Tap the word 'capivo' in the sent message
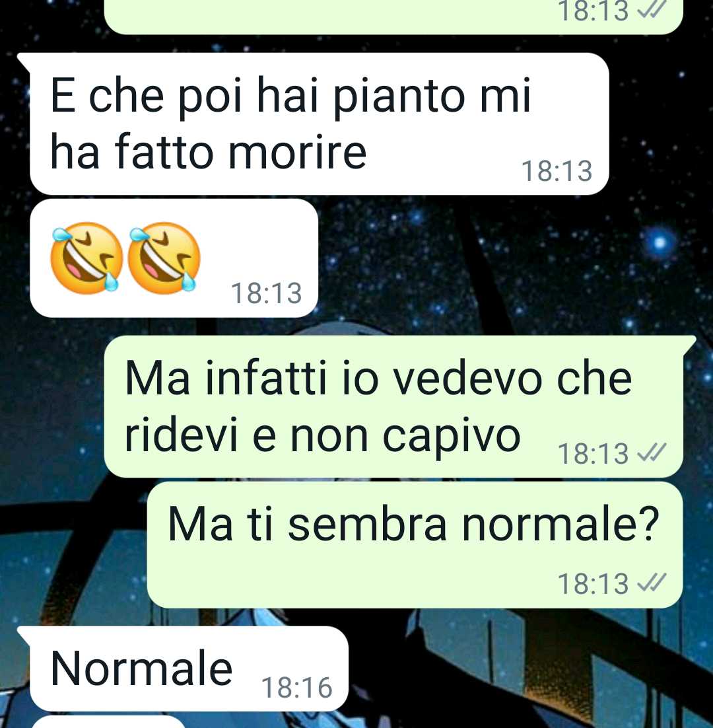 click(x=451, y=437)
